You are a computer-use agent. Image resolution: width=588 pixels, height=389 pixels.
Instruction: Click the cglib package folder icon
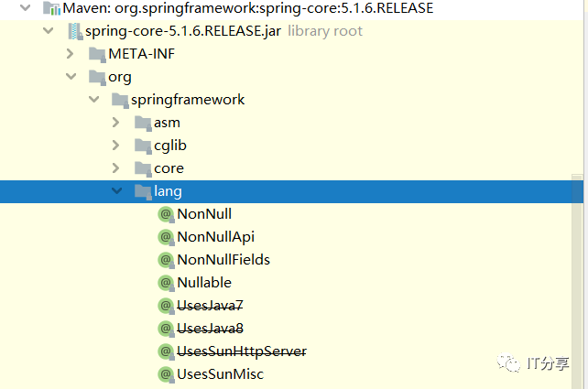(143, 146)
